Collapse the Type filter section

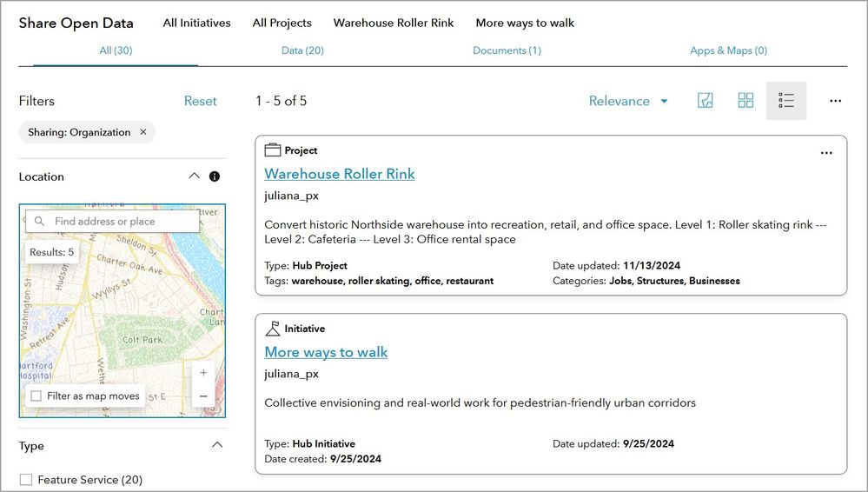tap(216, 445)
